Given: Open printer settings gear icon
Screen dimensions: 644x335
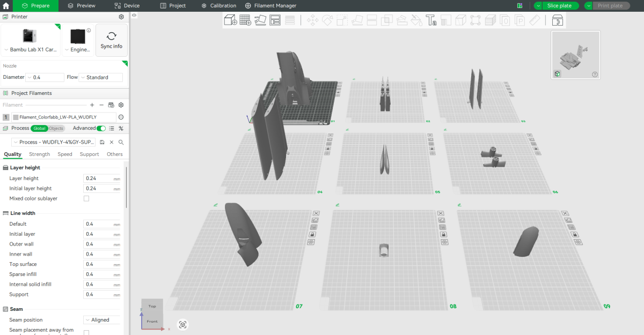Looking at the screenshot, I should click(121, 17).
